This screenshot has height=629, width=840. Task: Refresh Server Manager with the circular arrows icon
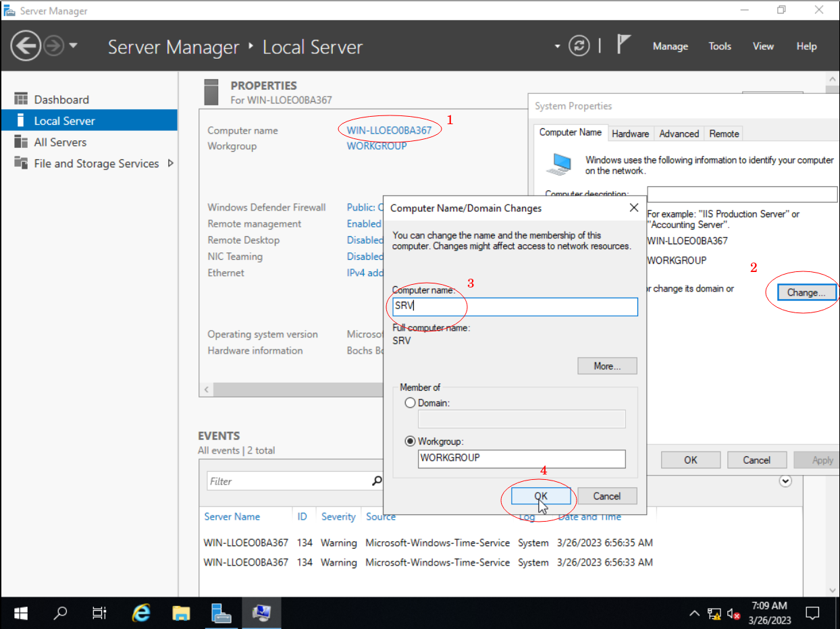[x=579, y=46]
